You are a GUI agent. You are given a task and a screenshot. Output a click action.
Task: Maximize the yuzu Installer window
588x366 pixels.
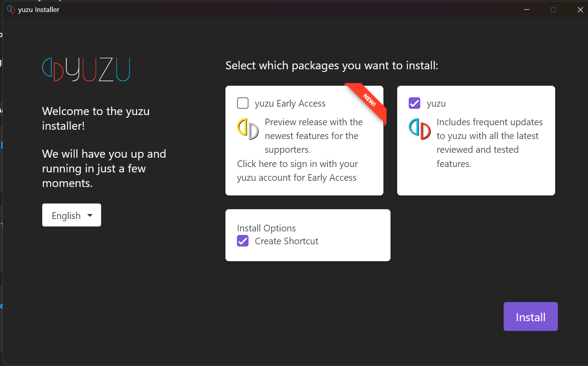point(553,9)
